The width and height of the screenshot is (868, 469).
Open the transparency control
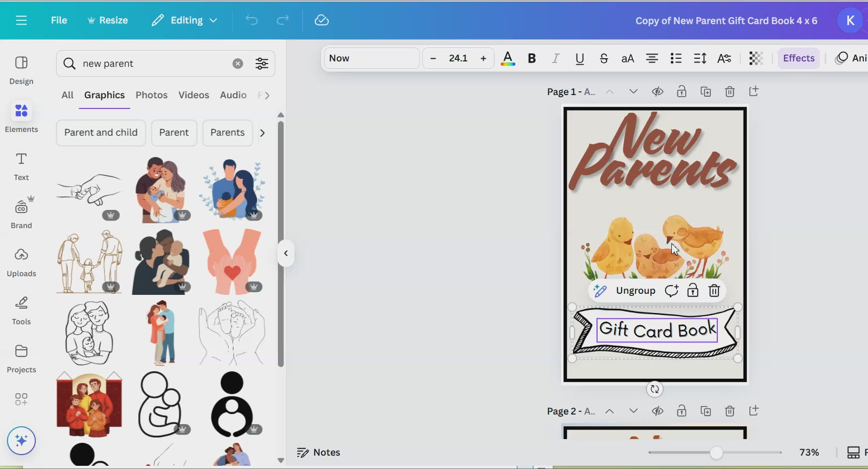756,58
